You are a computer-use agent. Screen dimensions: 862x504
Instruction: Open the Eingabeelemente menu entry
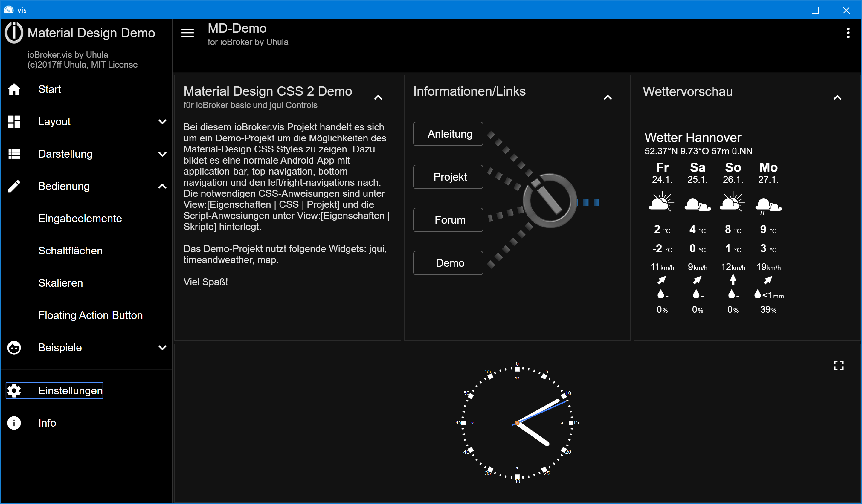80,219
